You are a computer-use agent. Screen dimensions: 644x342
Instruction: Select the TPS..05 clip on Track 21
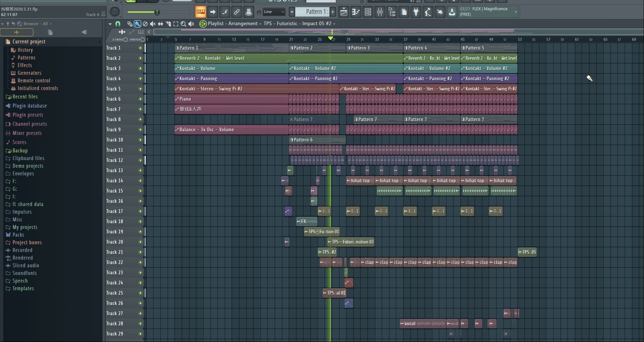(527, 252)
